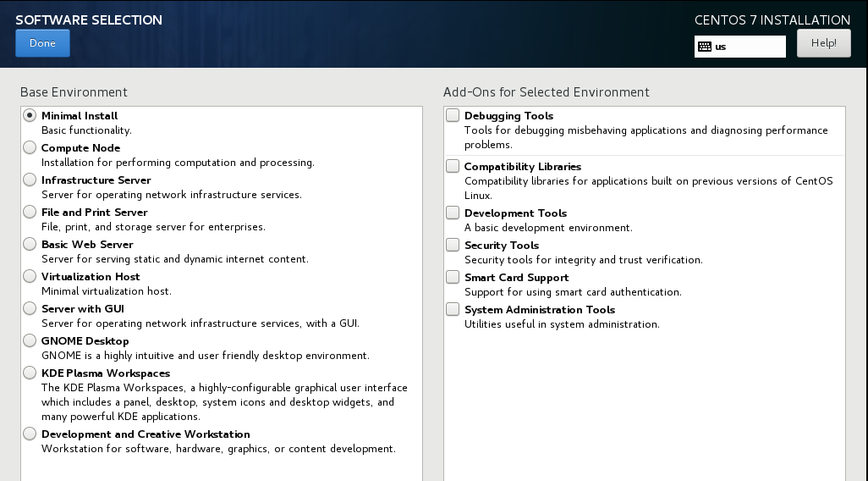Click 'Utilities useful in system administration.' text
This screenshot has height=481, width=868.
point(562,324)
